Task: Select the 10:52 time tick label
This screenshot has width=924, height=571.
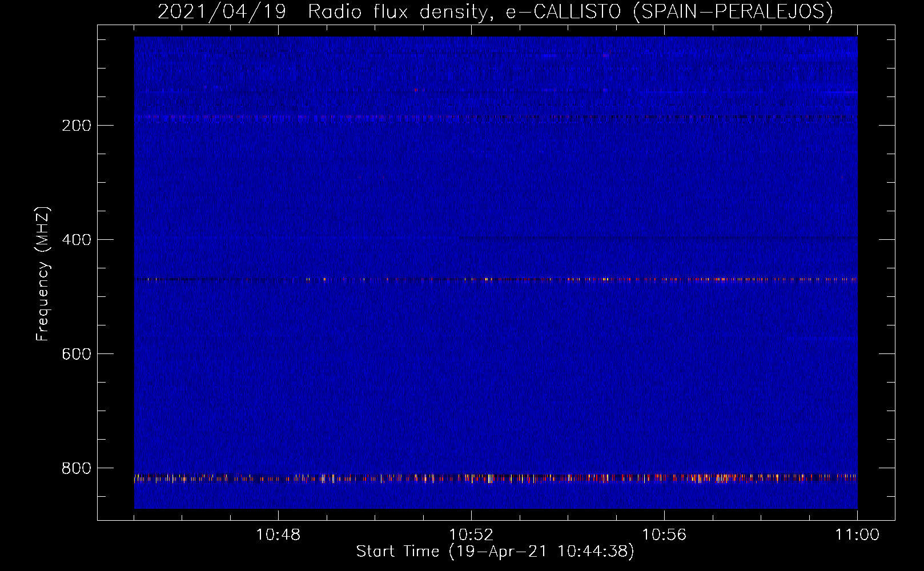Action: pyautogui.click(x=471, y=535)
